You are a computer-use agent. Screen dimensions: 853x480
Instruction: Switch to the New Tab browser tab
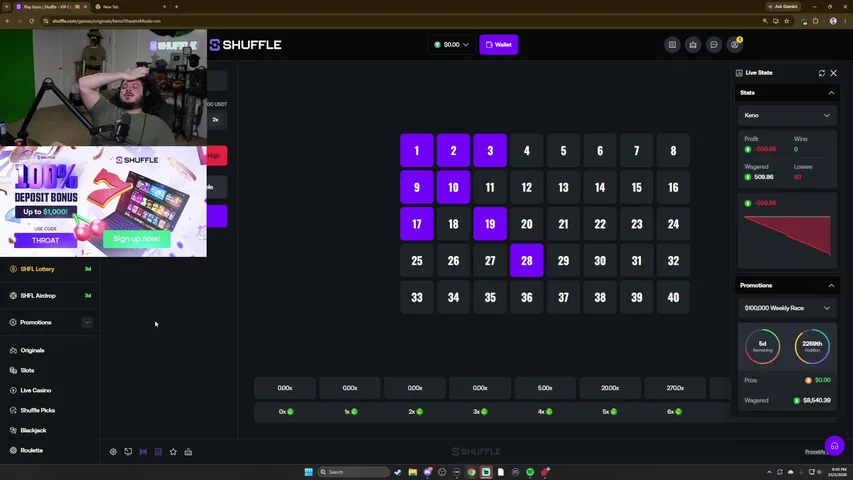tap(131, 7)
